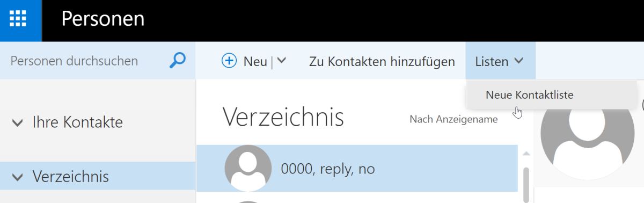Click avatar of 0000, reply, no contact

(247, 169)
